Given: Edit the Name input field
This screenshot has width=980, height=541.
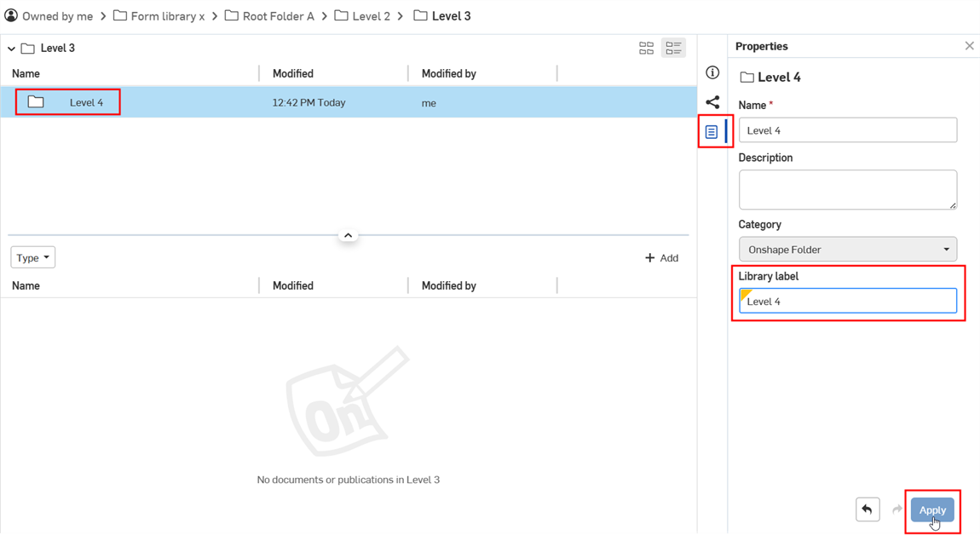Looking at the screenshot, I should point(848,130).
